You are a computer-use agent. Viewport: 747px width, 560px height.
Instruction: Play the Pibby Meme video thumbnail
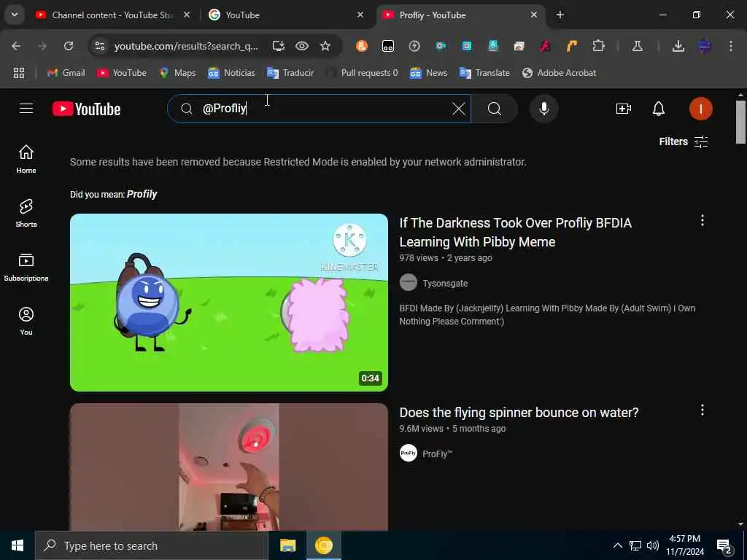coord(228,303)
